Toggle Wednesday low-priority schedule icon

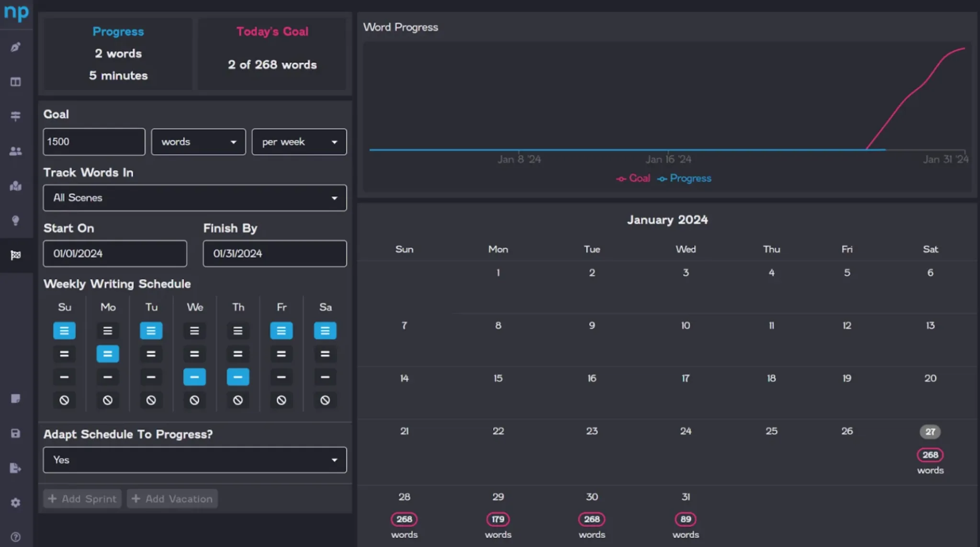point(194,376)
